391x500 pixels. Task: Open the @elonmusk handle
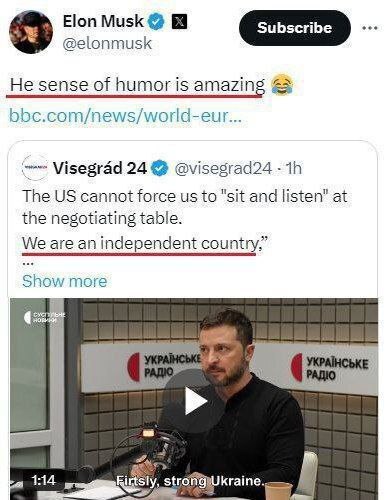pos(107,44)
